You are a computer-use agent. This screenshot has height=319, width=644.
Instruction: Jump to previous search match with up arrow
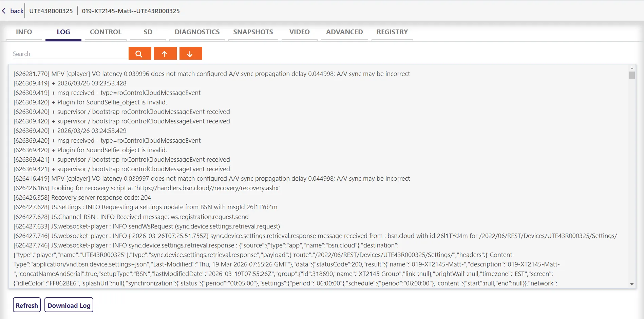pos(165,53)
